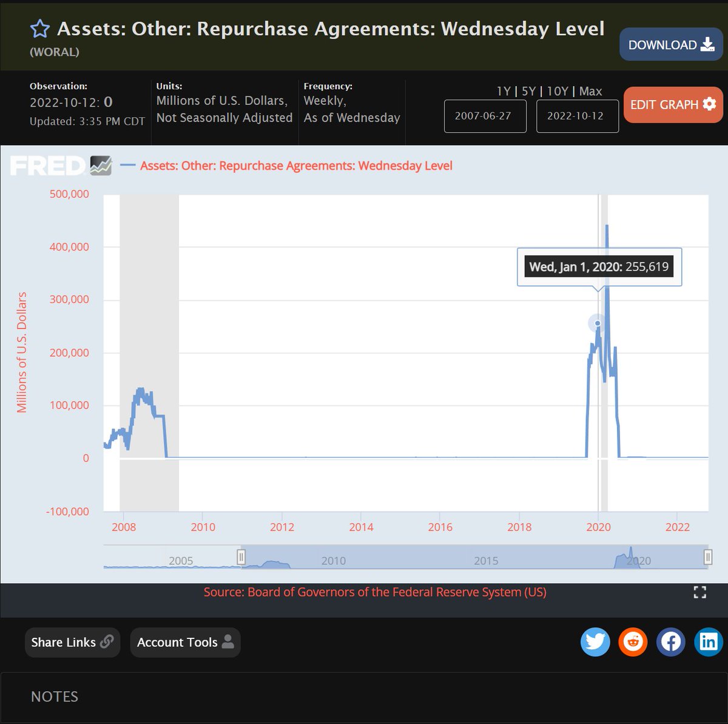Click the FRED logo in chart
Viewport: 728px width, 724px height.
[61, 166]
